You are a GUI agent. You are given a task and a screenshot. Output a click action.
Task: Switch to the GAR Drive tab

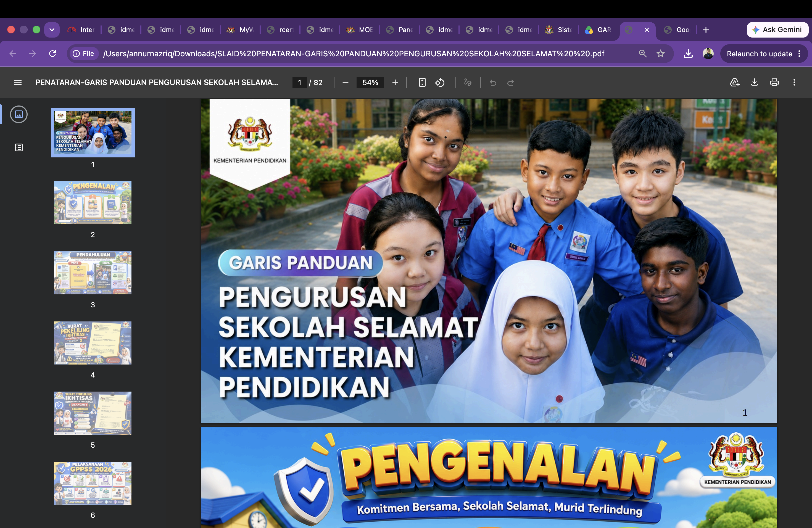tap(598, 30)
